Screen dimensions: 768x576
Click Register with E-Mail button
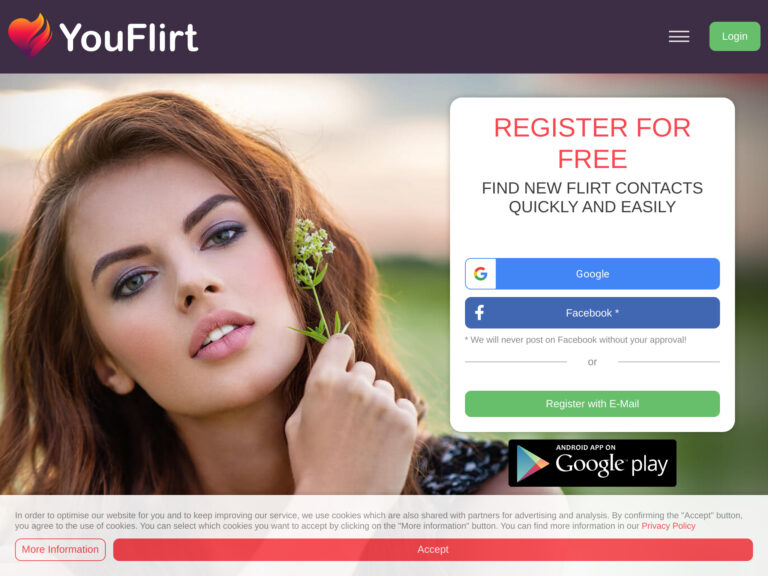tap(592, 404)
